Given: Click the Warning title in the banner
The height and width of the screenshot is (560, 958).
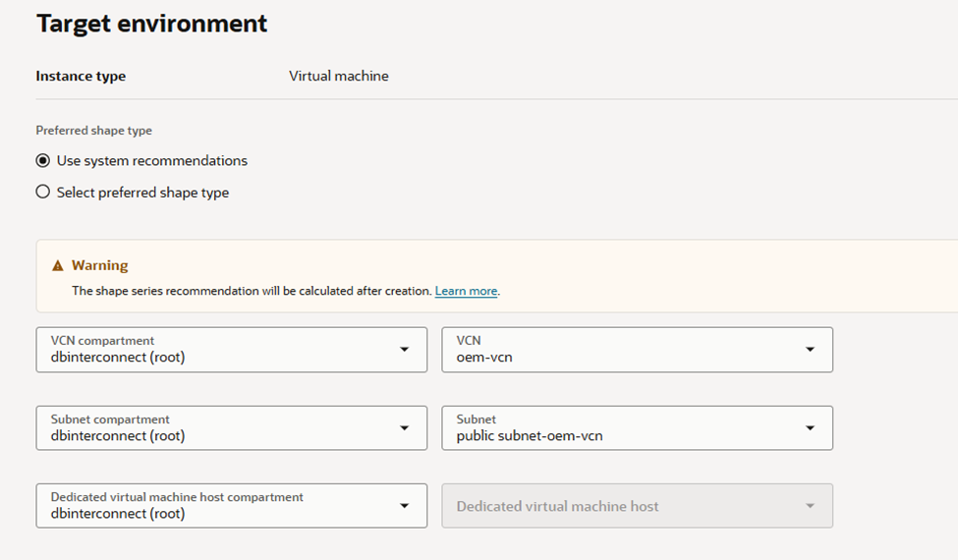Looking at the screenshot, I should 99,265.
